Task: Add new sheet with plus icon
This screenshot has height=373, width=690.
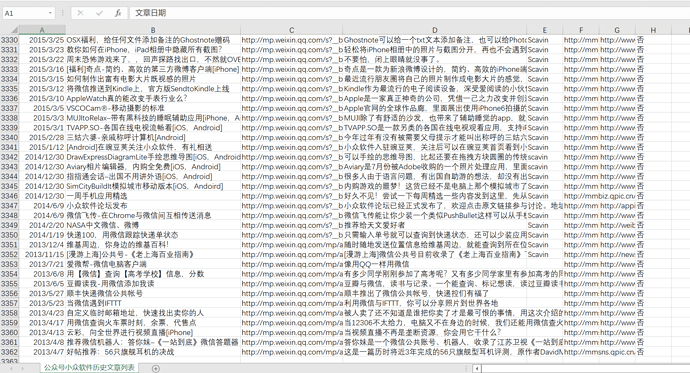Action: [156, 369]
